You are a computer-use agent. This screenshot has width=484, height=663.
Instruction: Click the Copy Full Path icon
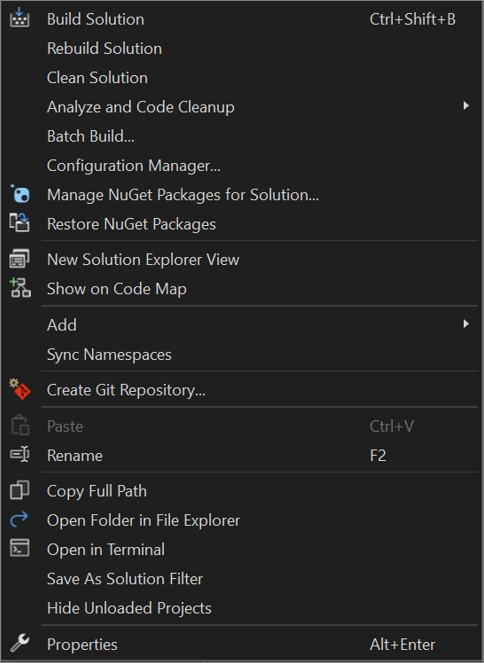pos(19,490)
